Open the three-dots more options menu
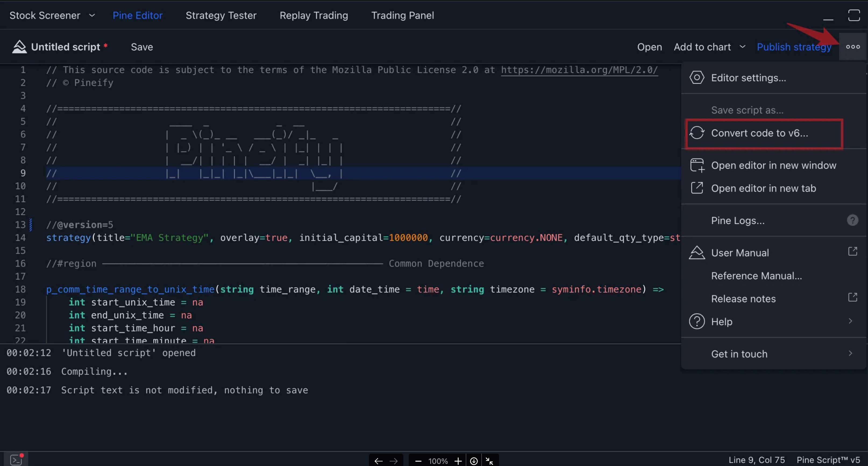The image size is (868, 466). (x=852, y=47)
